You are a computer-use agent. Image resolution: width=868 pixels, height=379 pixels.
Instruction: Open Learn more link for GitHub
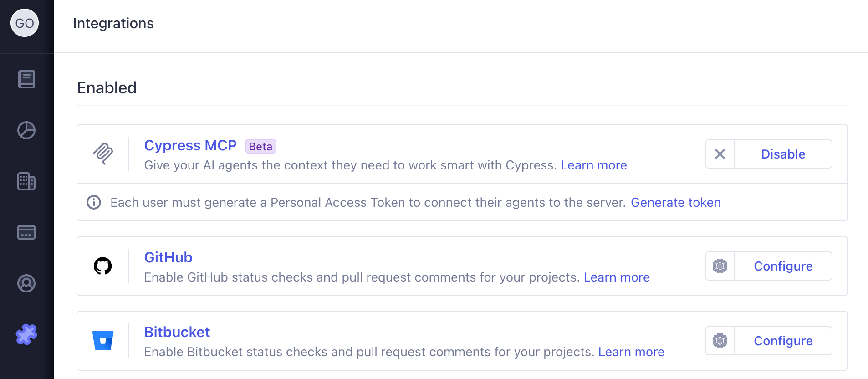coord(617,277)
